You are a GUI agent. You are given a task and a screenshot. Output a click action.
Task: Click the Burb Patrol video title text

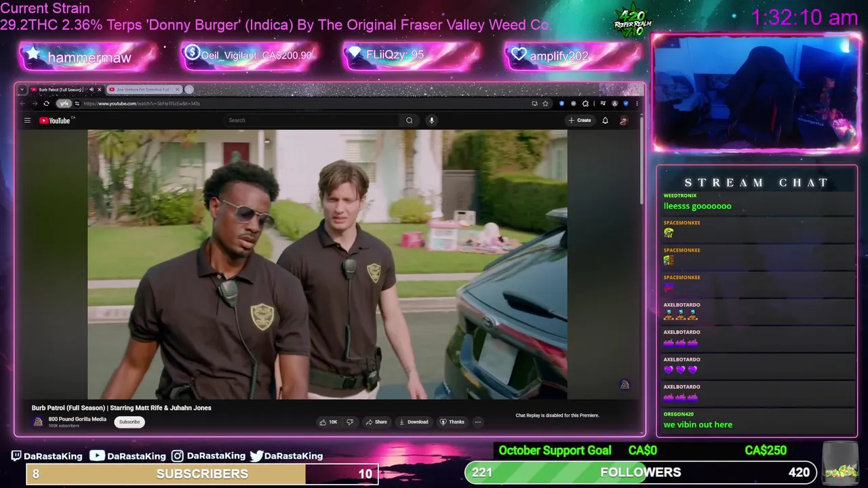click(121, 408)
